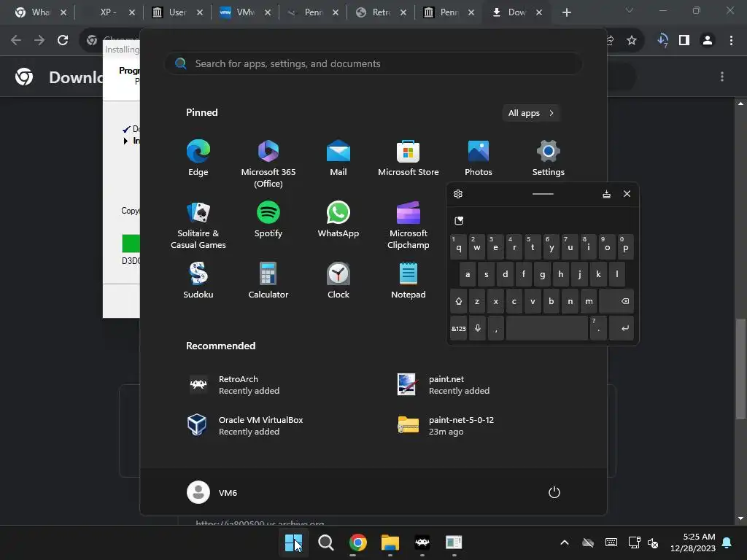
Task: Open Chrome three-dot menu
Action: tap(731, 40)
